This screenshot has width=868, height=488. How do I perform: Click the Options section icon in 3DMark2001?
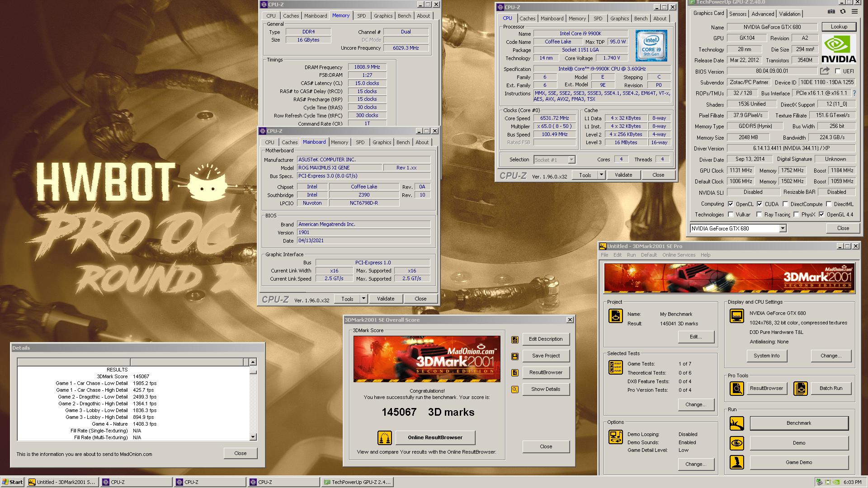615,437
